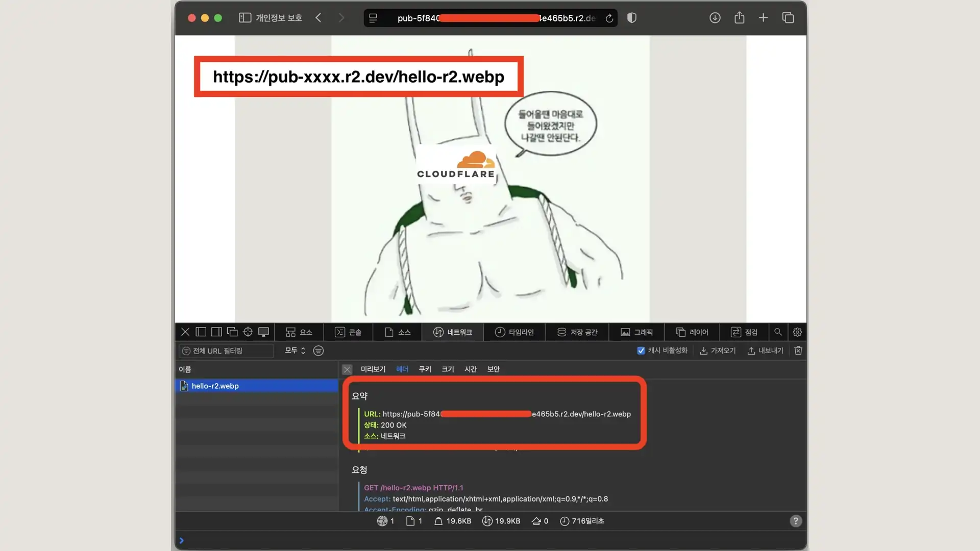This screenshot has height=551, width=980.
Task: Search inspector with magnifier icon
Action: [x=778, y=332]
